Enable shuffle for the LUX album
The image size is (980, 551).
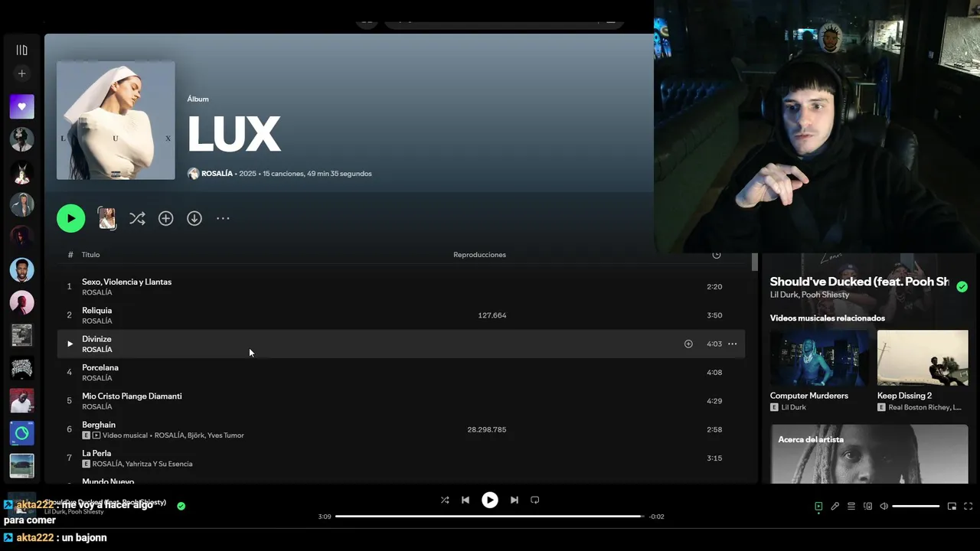[137, 218]
